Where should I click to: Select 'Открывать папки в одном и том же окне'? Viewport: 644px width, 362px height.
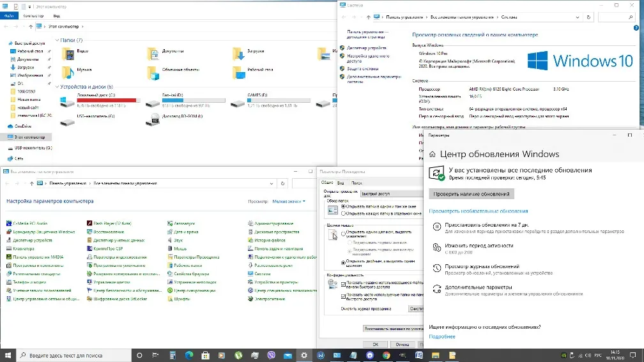point(343,206)
